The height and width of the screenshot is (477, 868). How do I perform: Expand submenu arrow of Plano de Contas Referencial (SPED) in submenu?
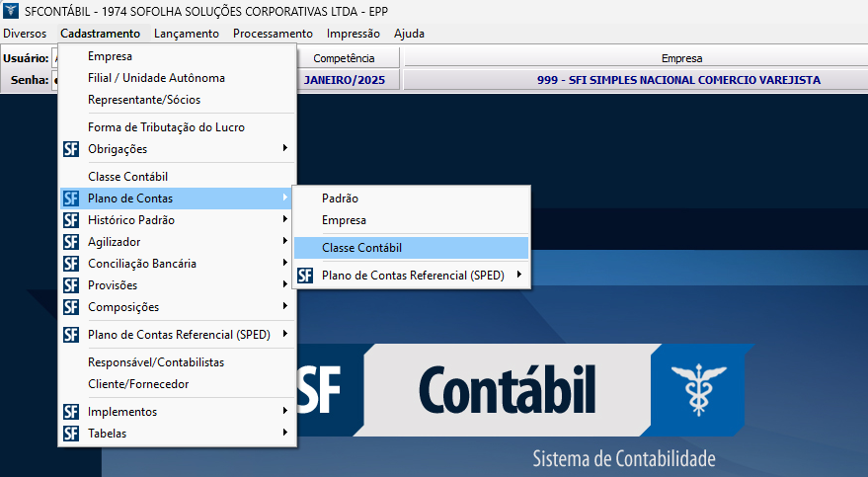(519, 276)
